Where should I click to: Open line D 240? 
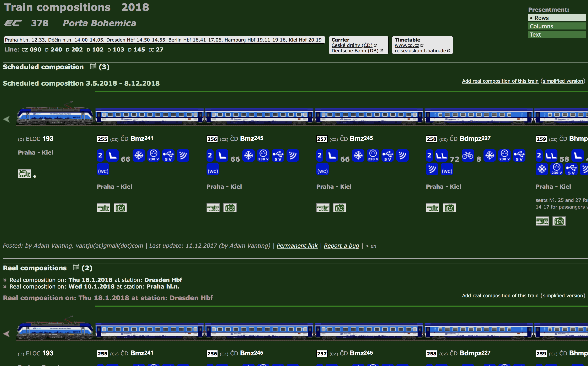(x=53, y=50)
